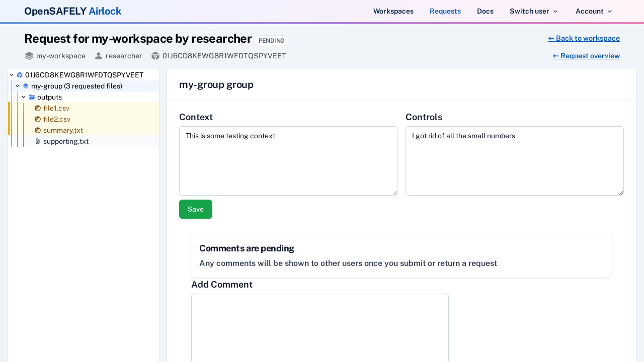The image size is (644, 362).
Task: Click the workspace stack icon beside my-workspace
Action: click(x=28, y=56)
